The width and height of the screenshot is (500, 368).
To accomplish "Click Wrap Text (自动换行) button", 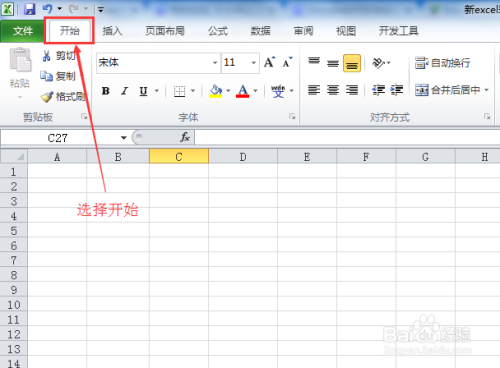I will [442, 63].
